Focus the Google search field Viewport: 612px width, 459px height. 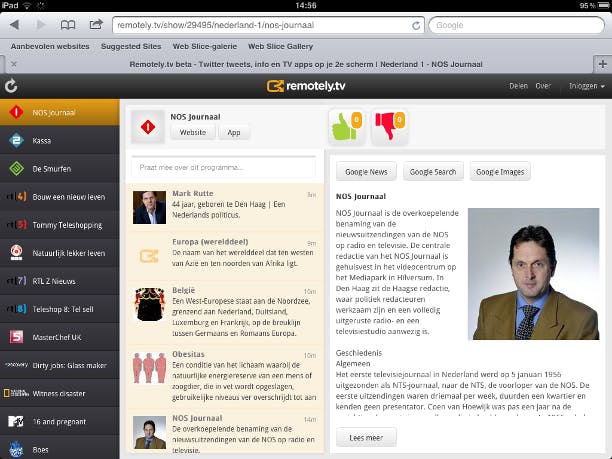(x=516, y=25)
